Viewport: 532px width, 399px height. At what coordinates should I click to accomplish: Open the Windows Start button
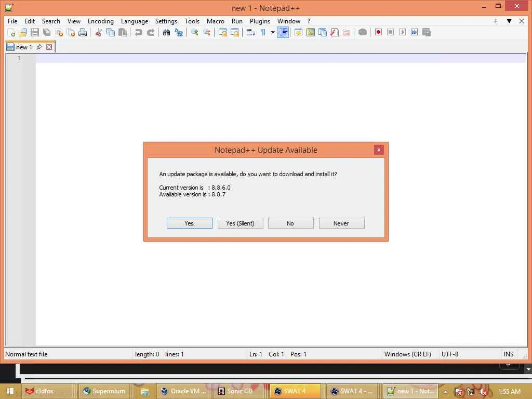tap(10, 391)
